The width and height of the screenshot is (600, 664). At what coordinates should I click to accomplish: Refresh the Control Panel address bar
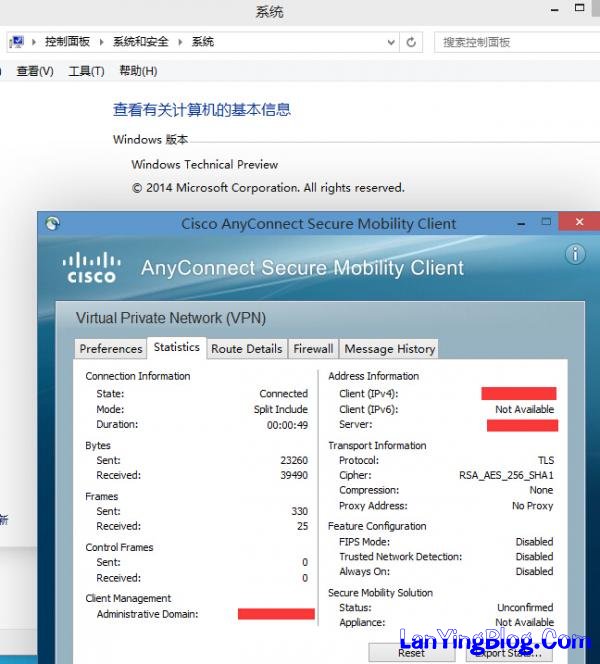click(x=411, y=42)
